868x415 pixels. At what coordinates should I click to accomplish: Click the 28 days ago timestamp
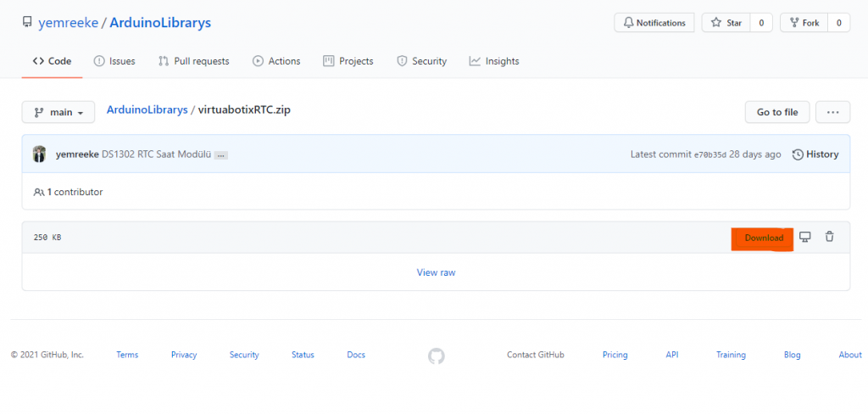point(755,154)
